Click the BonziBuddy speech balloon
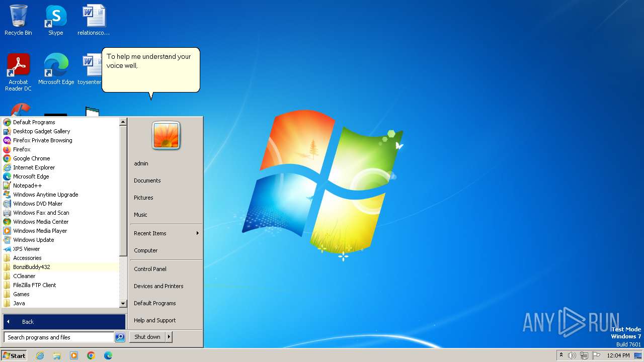The image size is (644, 362). (151, 70)
